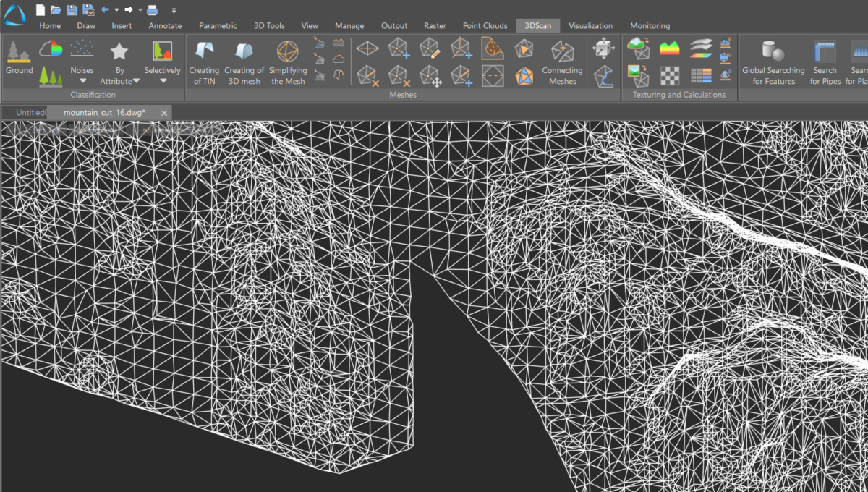Switch to the Untitled0 document tab
This screenshot has height=492, width=868.
coord(29,112)
